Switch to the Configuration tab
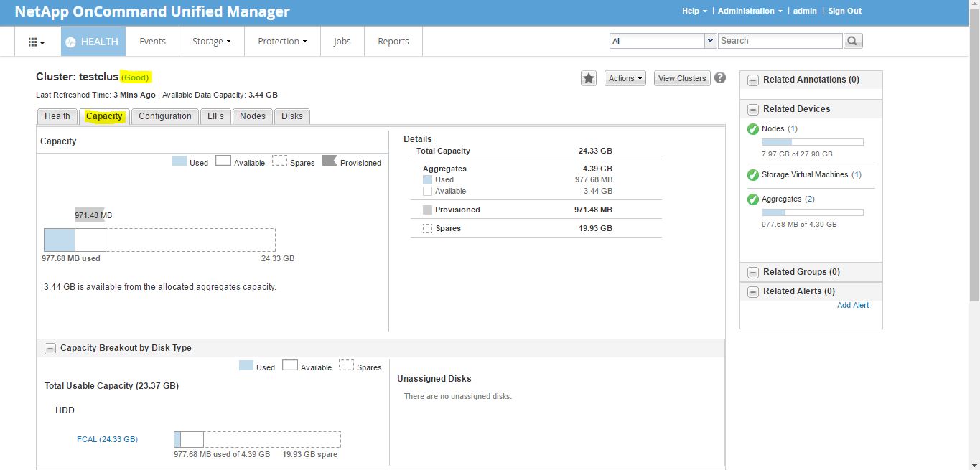This screenshot has width=980, height=470. point(164,116)
